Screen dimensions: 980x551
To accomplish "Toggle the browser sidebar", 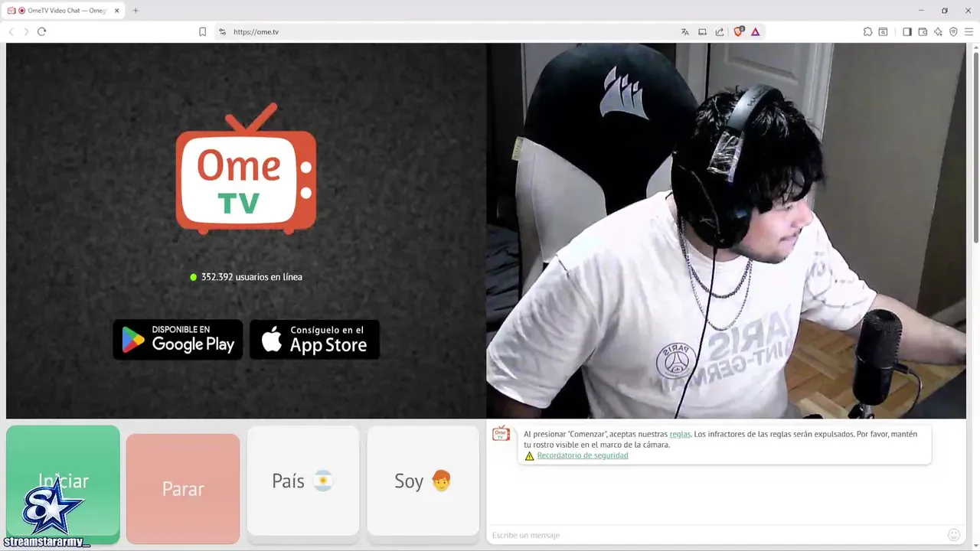I will [907, 31].
